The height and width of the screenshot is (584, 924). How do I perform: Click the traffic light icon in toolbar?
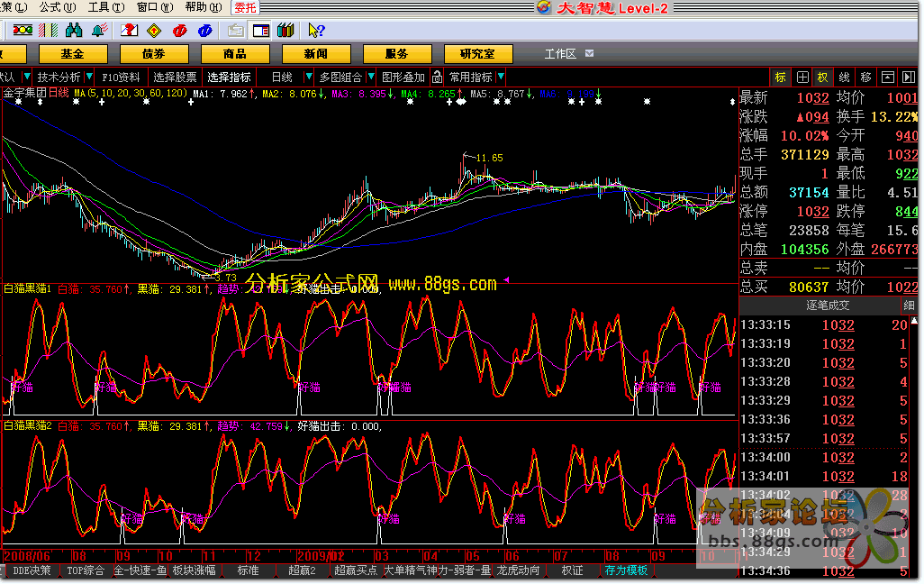click(23, 30)
